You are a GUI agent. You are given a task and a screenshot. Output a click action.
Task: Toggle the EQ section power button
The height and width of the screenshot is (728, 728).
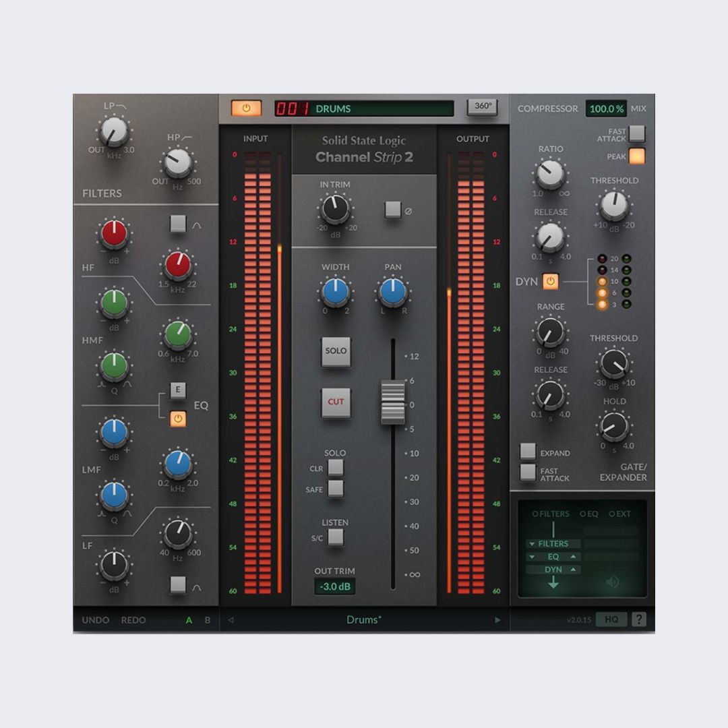pos(178,419)
